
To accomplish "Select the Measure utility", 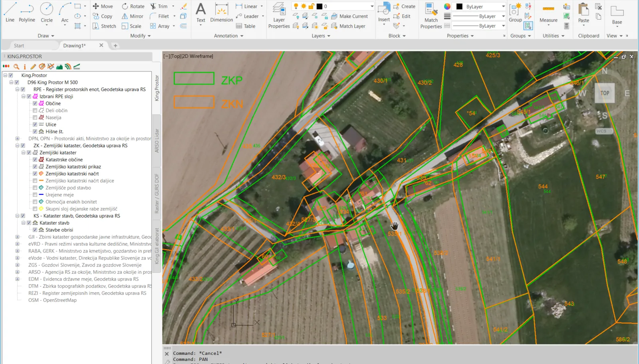I will point(548,14).
